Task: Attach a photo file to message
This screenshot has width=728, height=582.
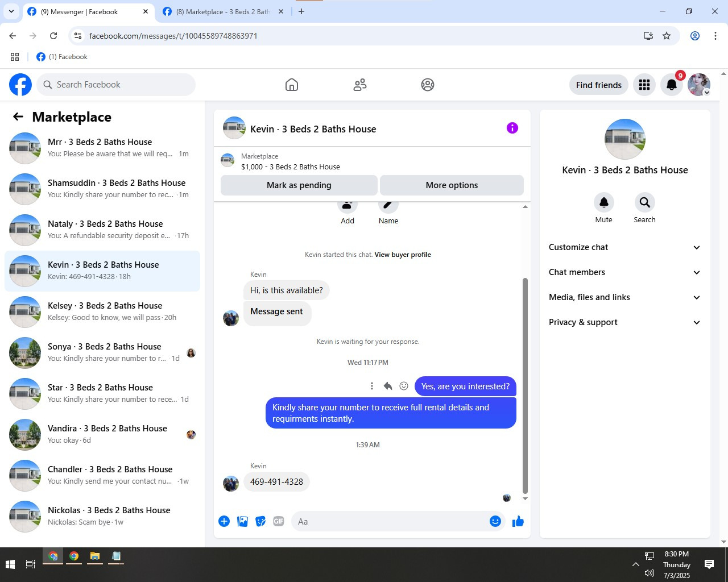Action: click(242, 521)
